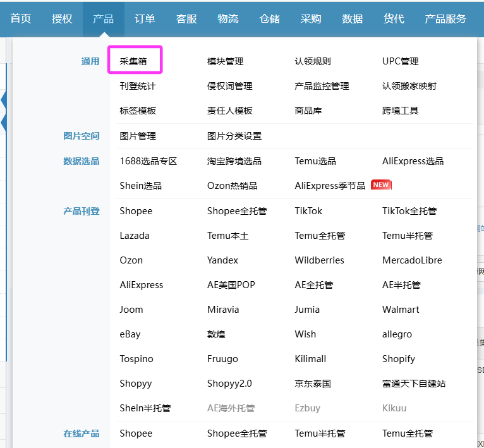
Task: Open the 采集箱 menu item
Action: [134, 61]
